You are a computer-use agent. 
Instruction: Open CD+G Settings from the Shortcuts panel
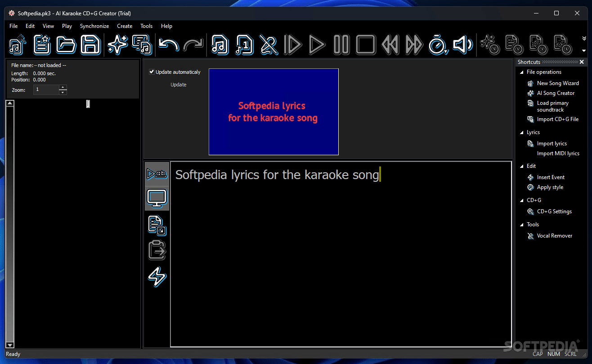(x=553, y=211)
